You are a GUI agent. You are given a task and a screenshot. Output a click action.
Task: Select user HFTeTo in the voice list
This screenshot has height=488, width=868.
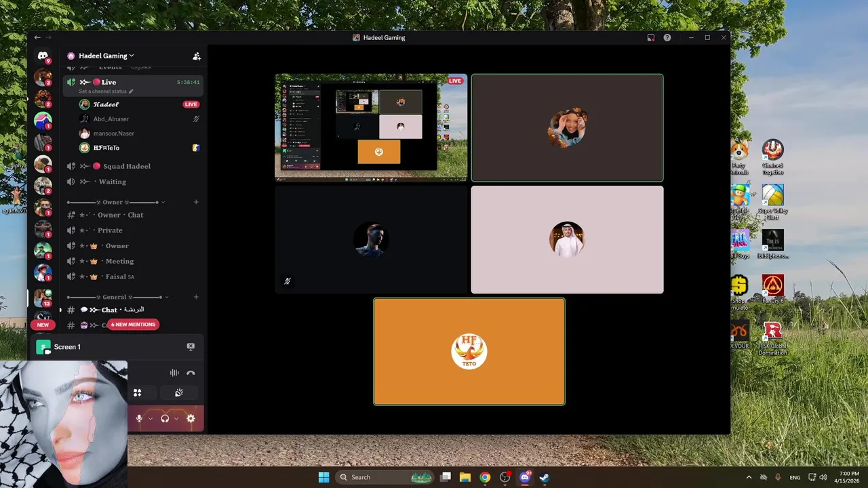(x=139, y=148)
